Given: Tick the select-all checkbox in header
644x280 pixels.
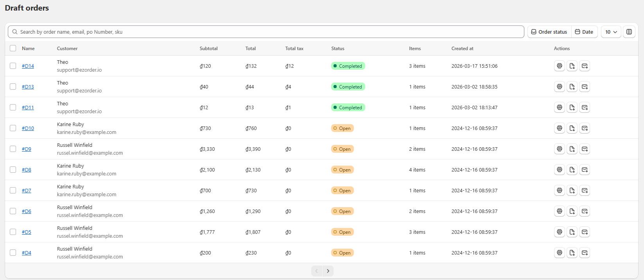Looking at the screenshot, I should coord(13,48).
